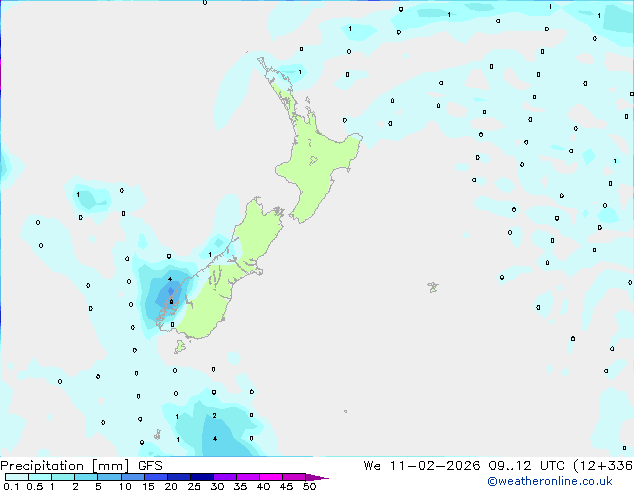
Task: Click the 0.1 to 0.5 mm legend swatch
Action: (x=17, y=477)
